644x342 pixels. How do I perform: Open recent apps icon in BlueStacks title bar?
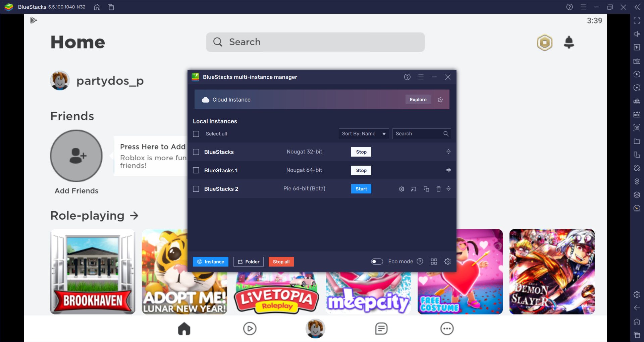tap(111, 7)
